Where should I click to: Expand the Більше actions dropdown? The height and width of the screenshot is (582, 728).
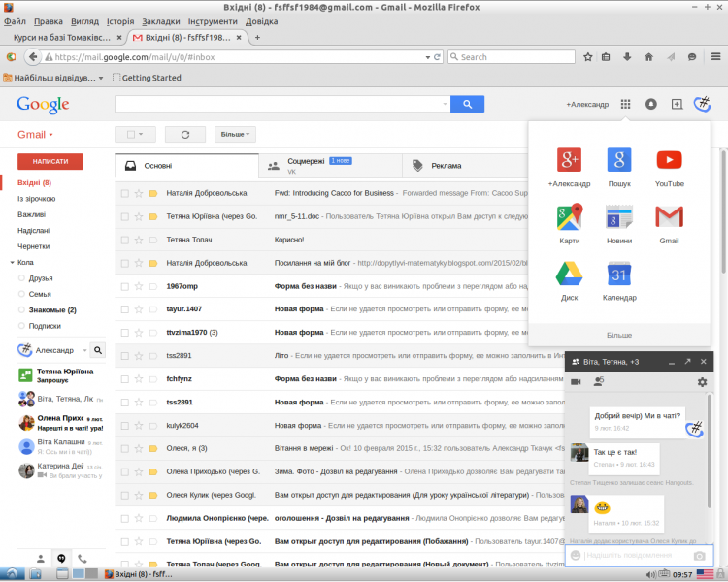coord(236,134)
